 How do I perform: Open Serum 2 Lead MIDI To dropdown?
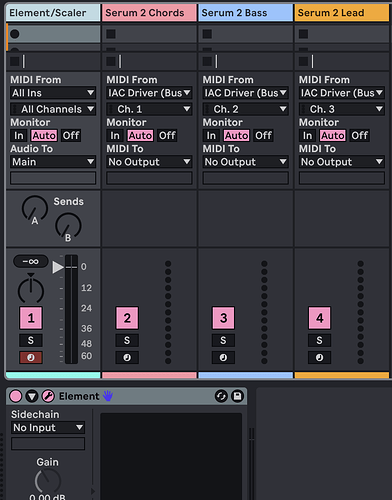[342, 162]
